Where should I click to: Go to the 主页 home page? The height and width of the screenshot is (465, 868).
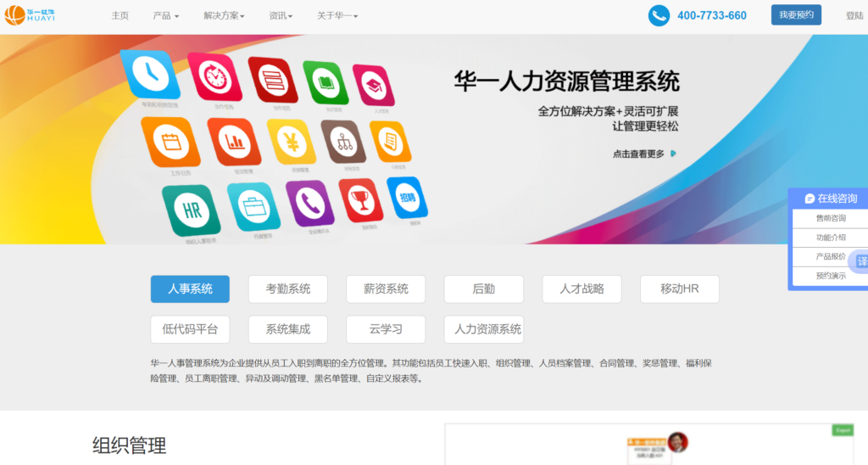coord(120,15)
